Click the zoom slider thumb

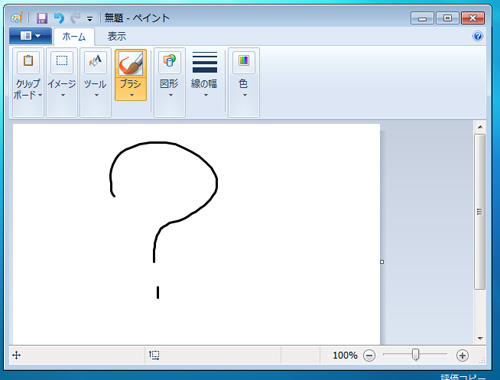tap(415, 354)
